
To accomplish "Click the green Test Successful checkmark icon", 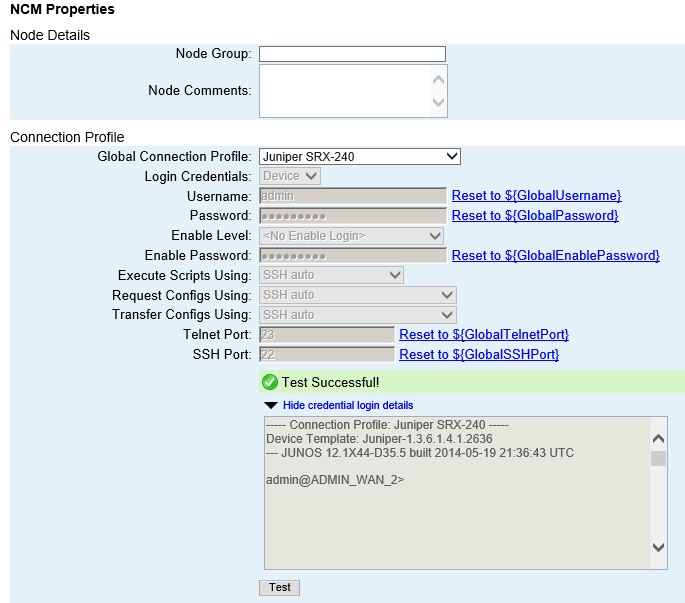I will [270, 382].
